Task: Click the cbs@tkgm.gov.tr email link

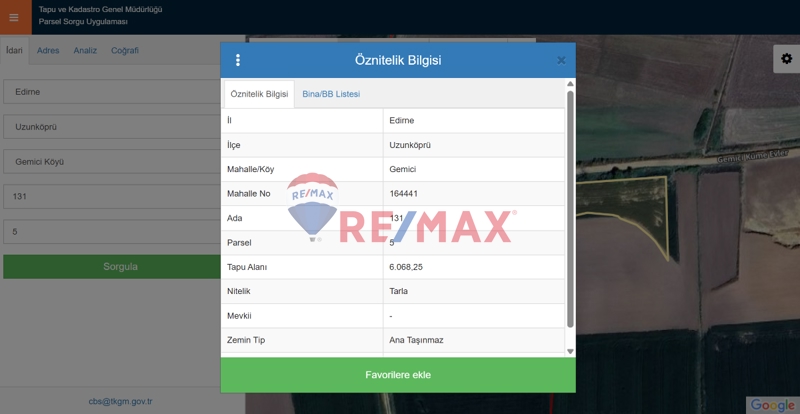Action: [x=120, y=401]
